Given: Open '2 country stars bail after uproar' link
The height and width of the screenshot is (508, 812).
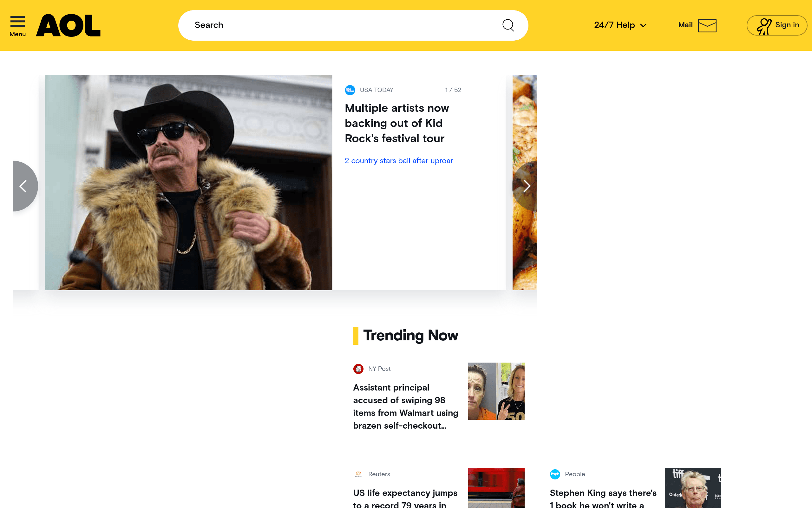Looking at the screenshot, I should click(x=399, y=161).
